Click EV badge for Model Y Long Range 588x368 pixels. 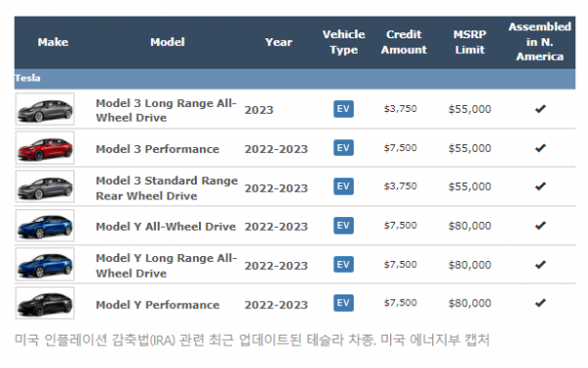344,264
